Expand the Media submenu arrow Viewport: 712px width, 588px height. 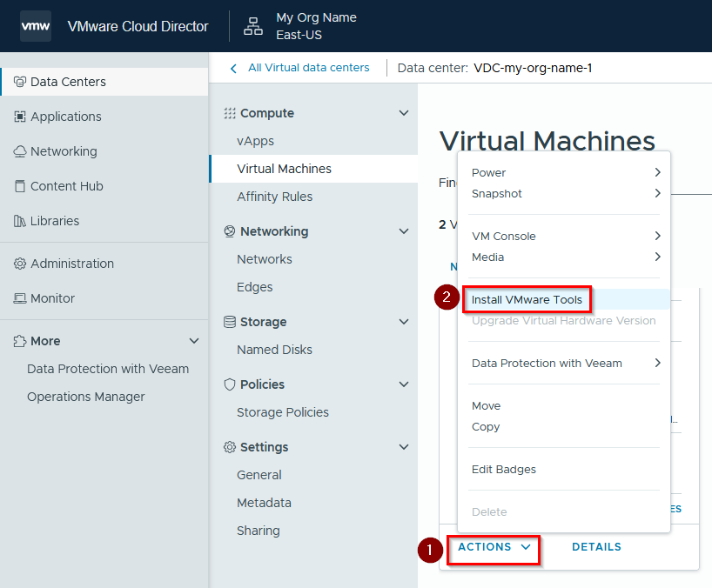pos(657,257)
